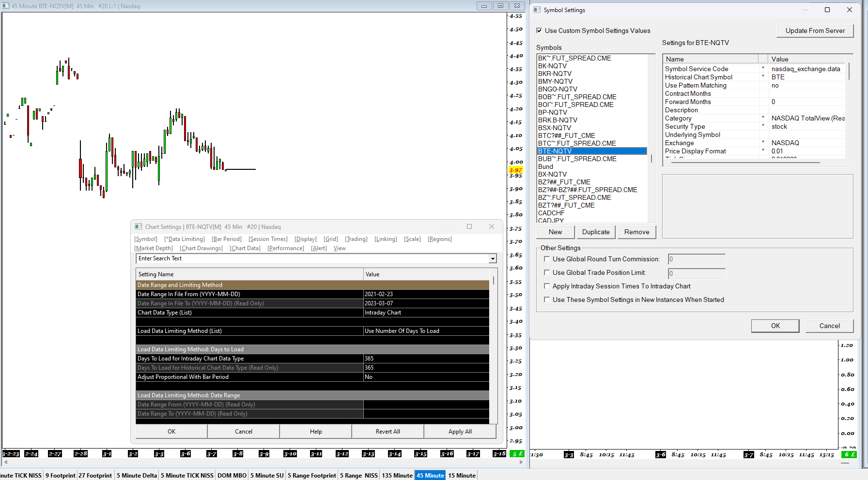Close the Chart Settings window
This screenshot has height=480, width=868.
coord(492,226)
